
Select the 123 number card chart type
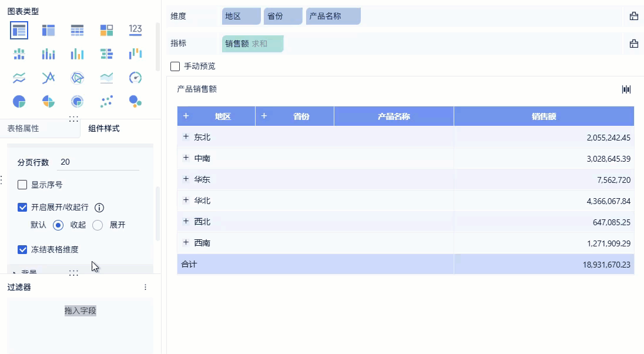[135, 29]
